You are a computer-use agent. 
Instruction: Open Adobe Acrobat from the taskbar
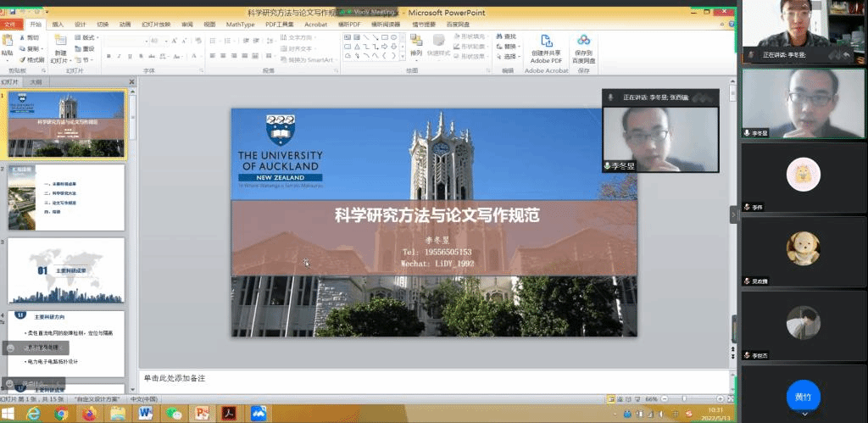[x=230, y=413]
